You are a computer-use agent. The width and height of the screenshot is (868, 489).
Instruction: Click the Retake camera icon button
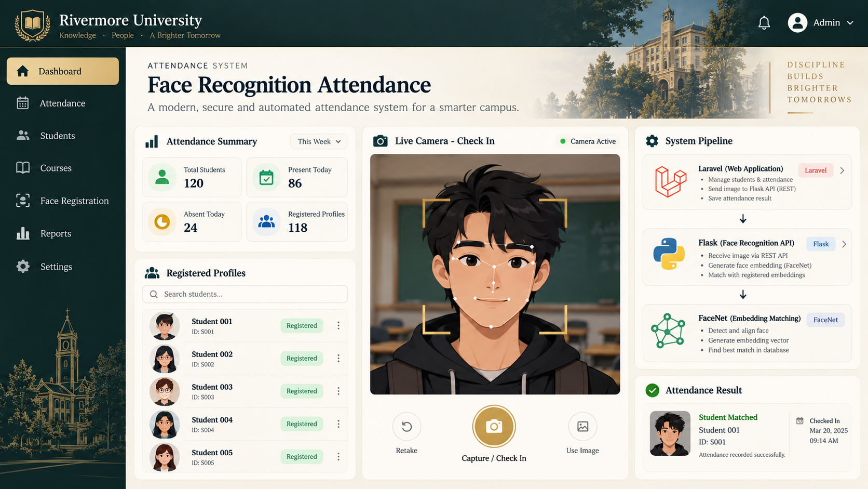click(x=406, y=427)
